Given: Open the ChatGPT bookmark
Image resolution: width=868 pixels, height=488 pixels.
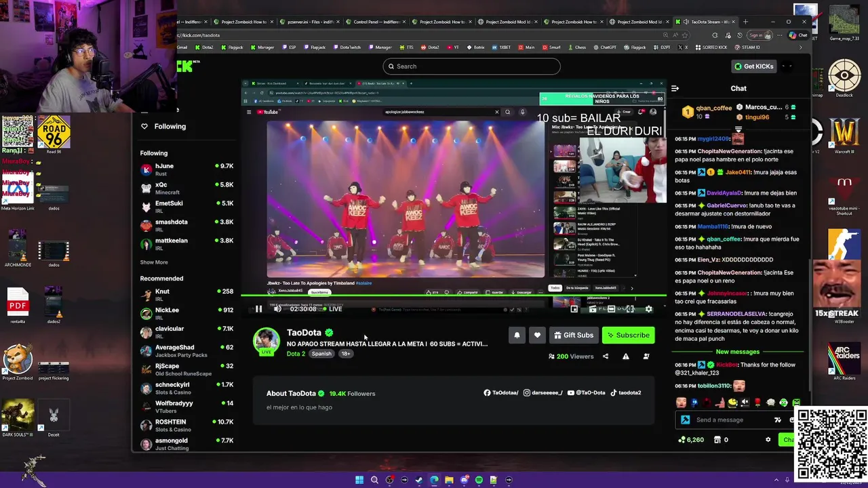Looking at the screenshot, I should pyautogui.click(x=604, y=47).
